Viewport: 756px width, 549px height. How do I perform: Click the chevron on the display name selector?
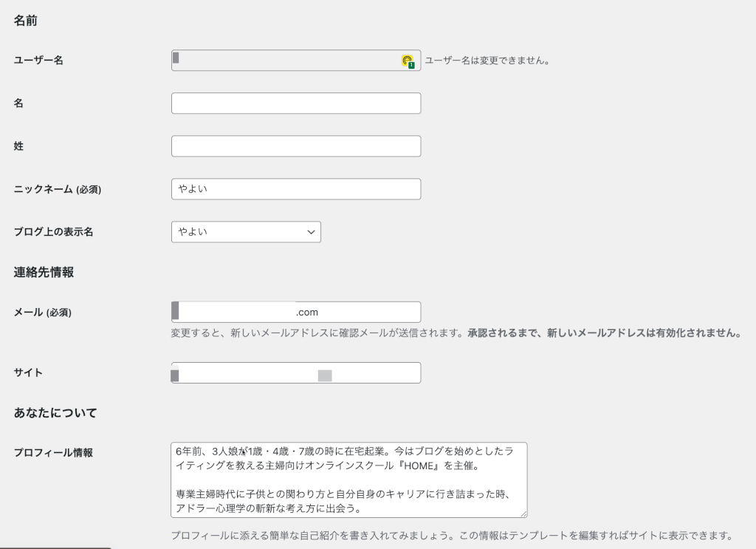click(312, 231)
